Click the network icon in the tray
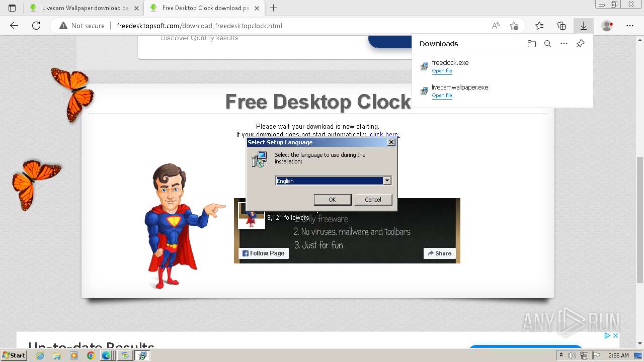The width and height of the screenshot is (644, 362). coord(584,355)
